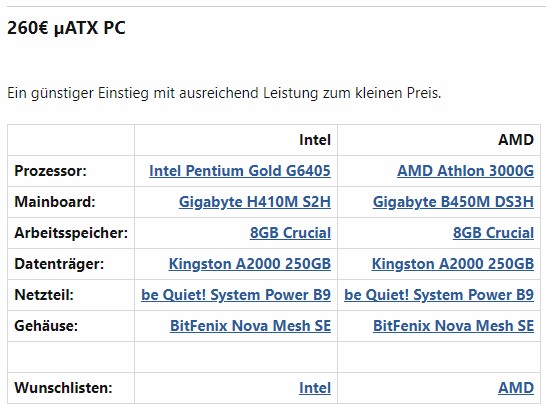Click the Gigabyte H410M S2H mainboard link

255,202
